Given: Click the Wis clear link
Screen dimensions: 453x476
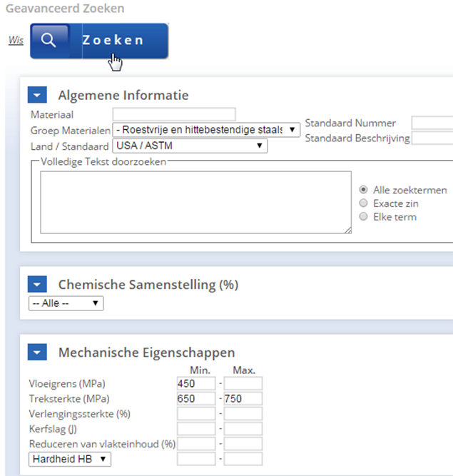Looking at the screenshot, I should pyautogui.click(x=16, y=40).
